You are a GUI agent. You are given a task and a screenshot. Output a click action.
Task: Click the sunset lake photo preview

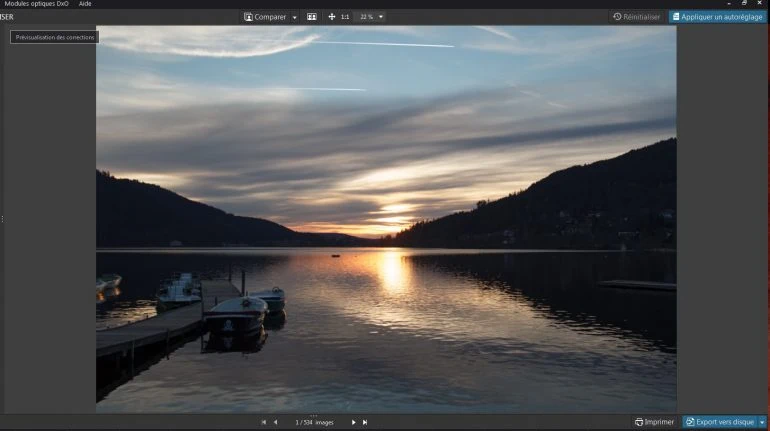386,219
